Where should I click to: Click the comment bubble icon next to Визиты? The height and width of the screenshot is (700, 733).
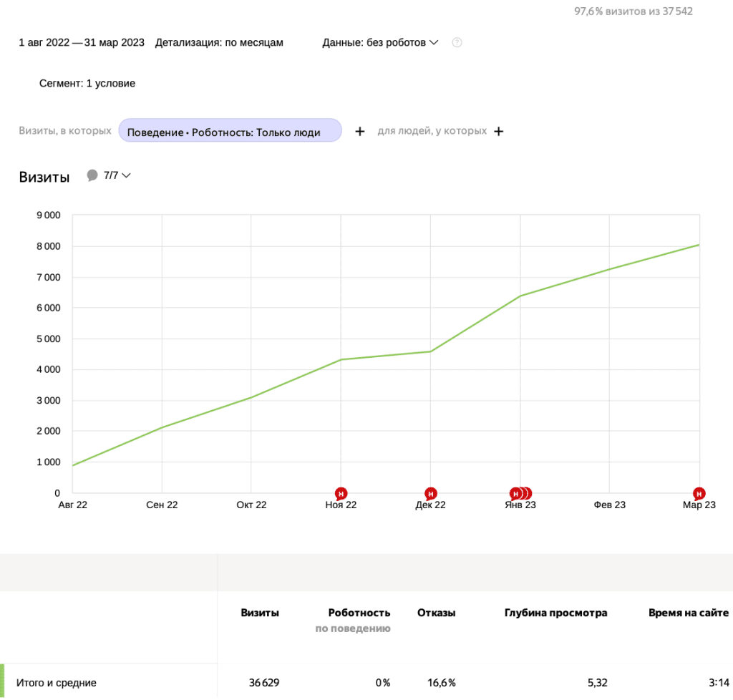point(92,174)
